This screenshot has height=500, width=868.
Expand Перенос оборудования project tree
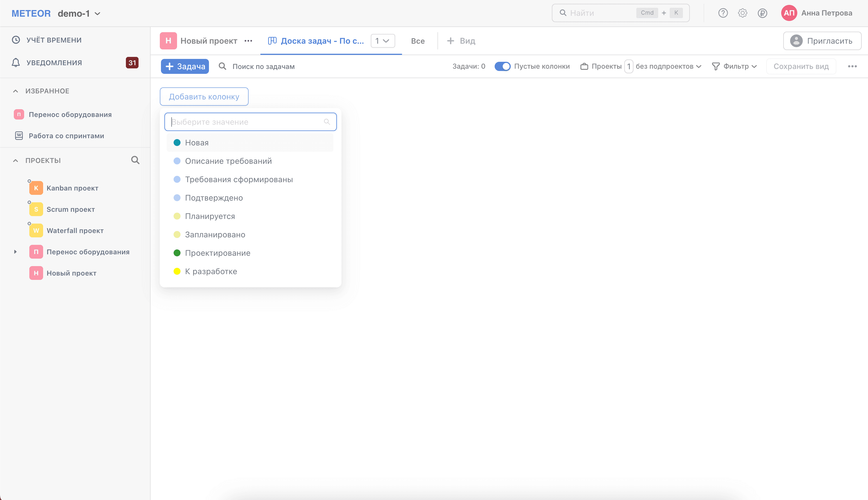coord(16,252)
